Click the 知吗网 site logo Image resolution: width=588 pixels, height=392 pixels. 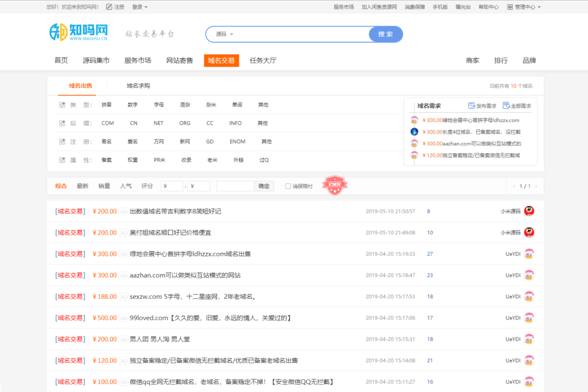[78, 33]
